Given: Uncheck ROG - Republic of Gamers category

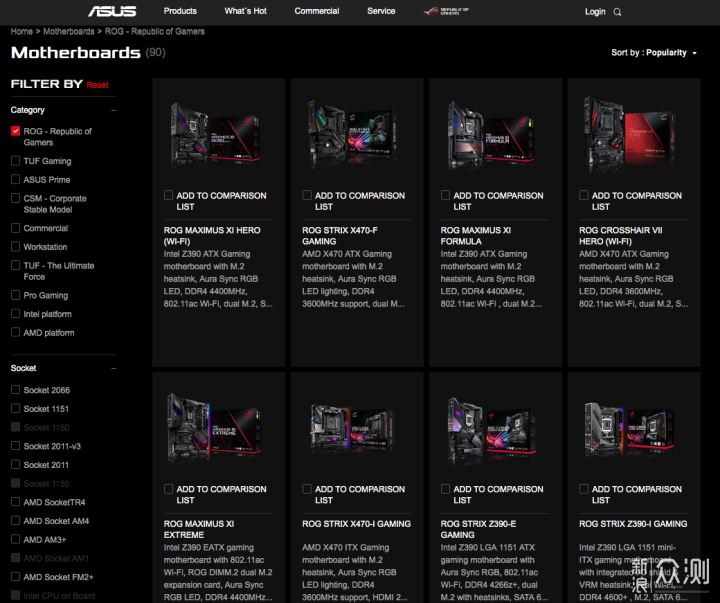Looking at the screenshot, I should point(16,131).
